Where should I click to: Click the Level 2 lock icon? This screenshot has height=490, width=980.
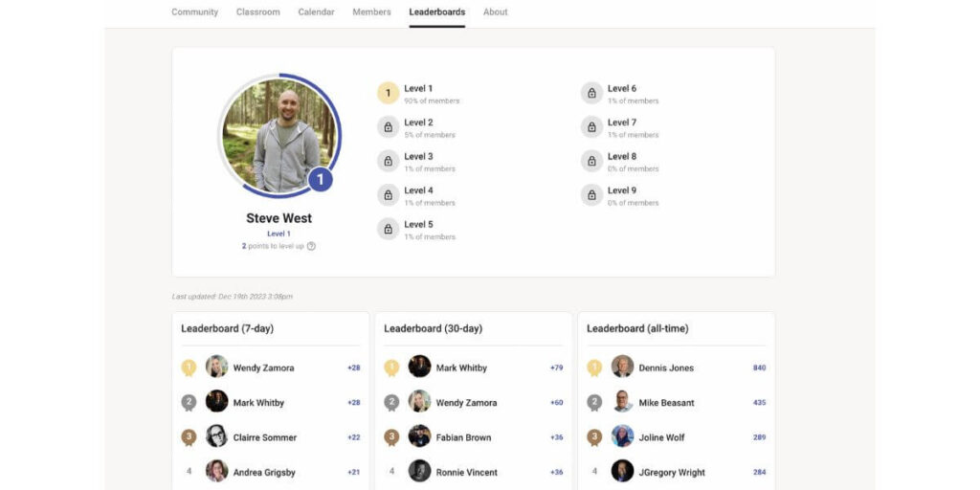pyautogui.click(x=389, y=127)
